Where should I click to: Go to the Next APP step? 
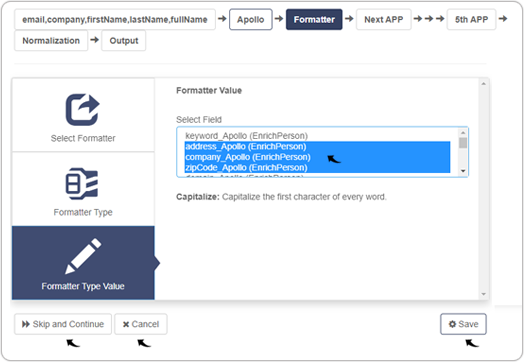coord(384,19)
